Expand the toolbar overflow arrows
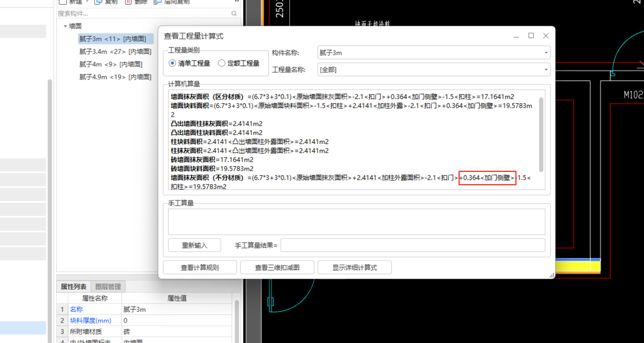Screen dimensions: 644x343 coord(237,2)
